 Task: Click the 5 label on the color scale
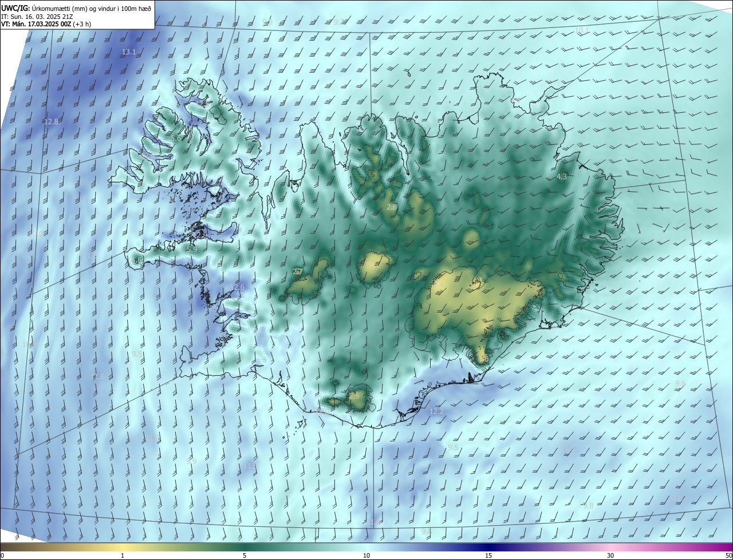click(245, 556)
